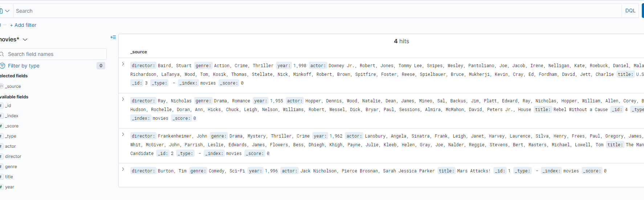Select the actor available field
Screen dimensions: 644x200
11,146
